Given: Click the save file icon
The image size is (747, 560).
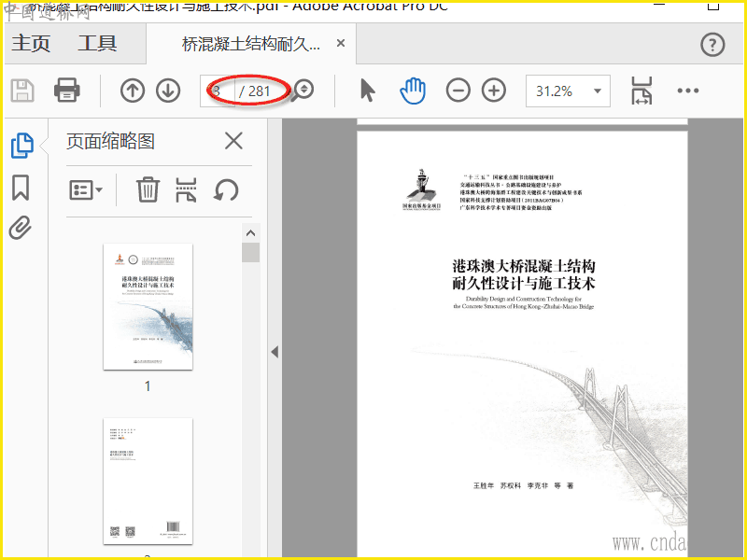Looking at the screenshot, I should (x=22, y=91).
